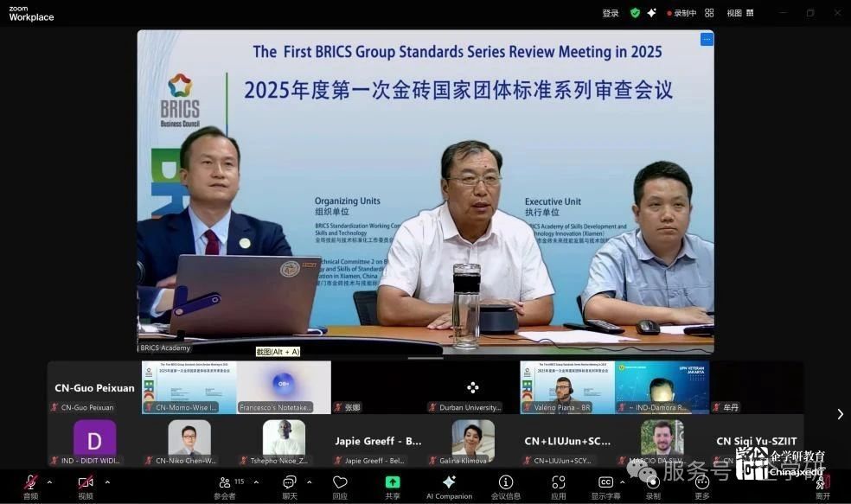This screenshot has height=504, width=851.
Task: Expand the captions options arrow
Action: coord(626,482)
